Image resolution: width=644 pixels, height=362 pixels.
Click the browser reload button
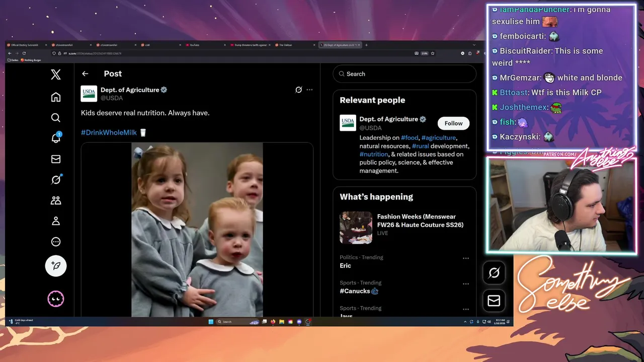click(24, 53)
